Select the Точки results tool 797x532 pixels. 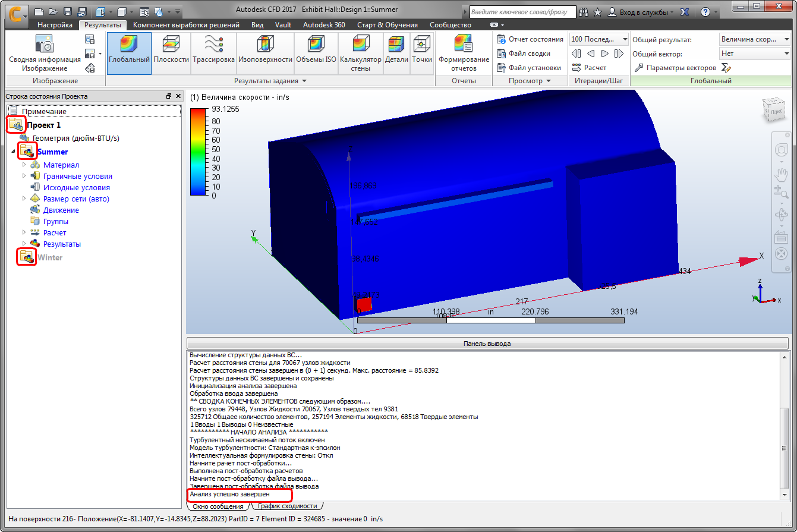click(x=421, y=53)
